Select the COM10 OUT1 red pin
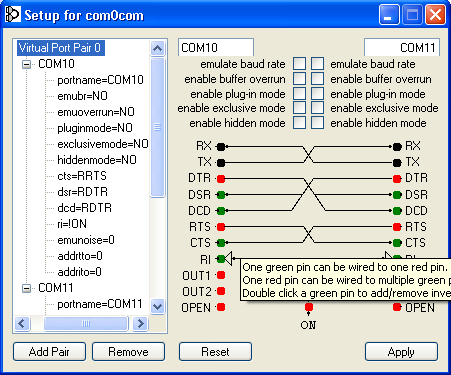451x375 pixels. point(221,275)
